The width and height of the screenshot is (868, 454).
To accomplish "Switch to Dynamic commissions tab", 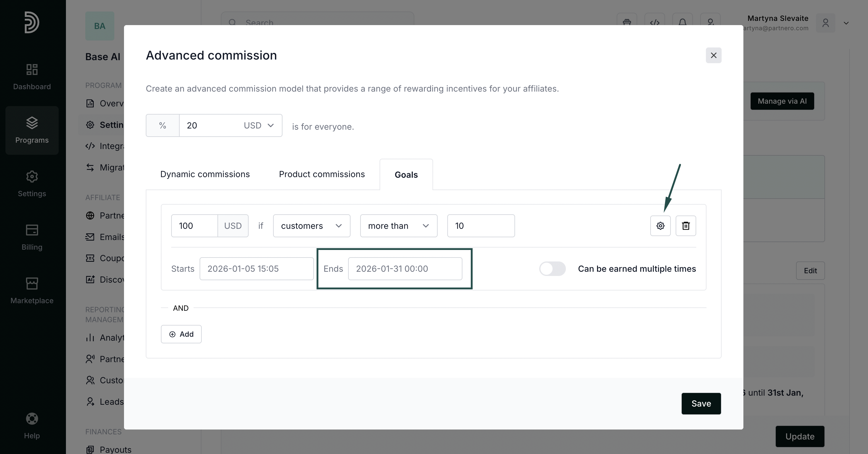I will (x=205, y=174).
